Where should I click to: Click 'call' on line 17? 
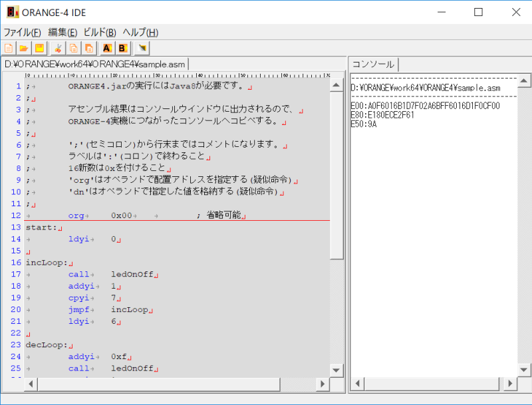click(x=78, y=275)
